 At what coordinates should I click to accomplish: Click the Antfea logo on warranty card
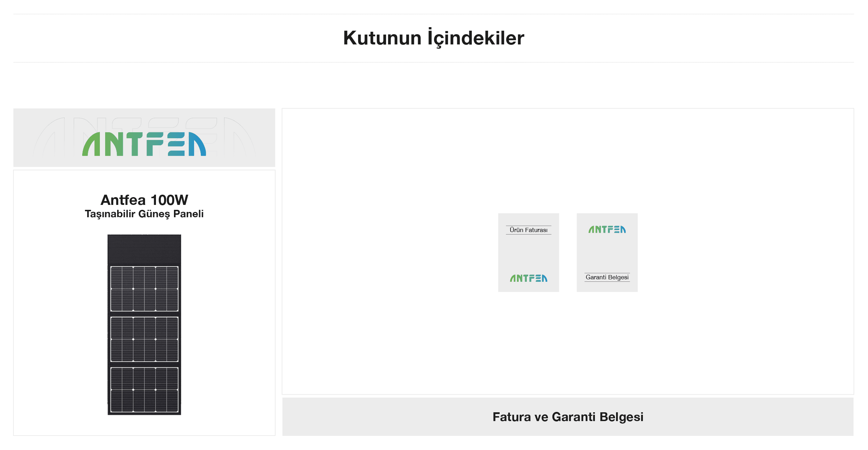(x=607, y=230)
